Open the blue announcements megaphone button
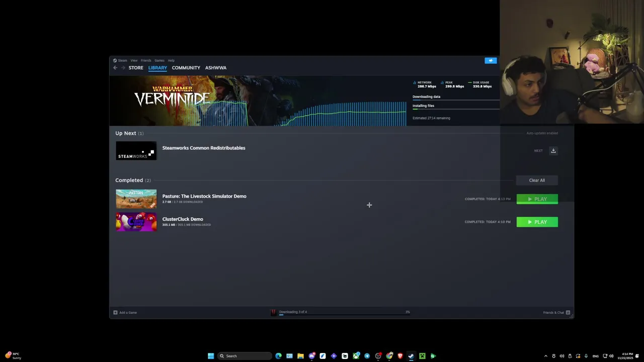Screen dimensions: 644x362 (x=491, y=60)
